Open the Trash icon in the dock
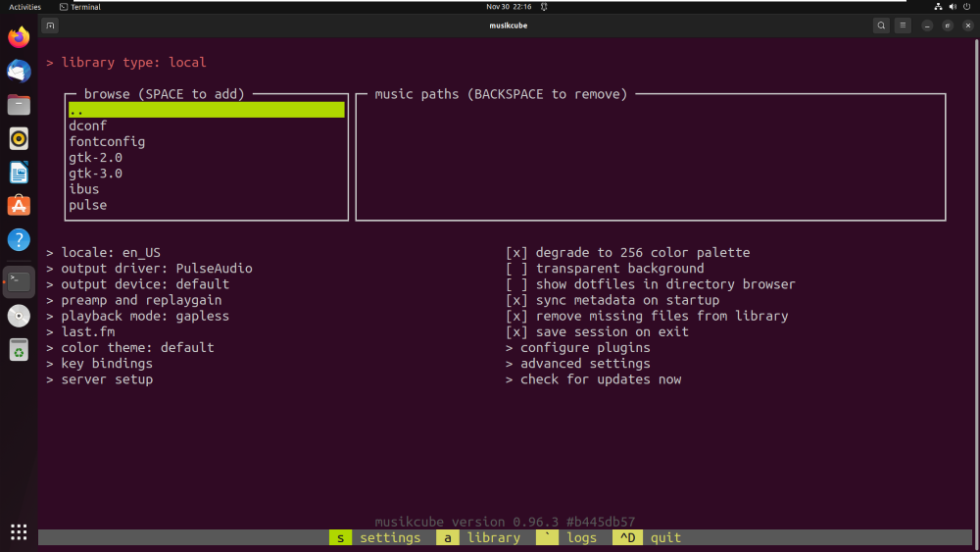Image resolution: width=980 pixels, height=552 pixels. pos(19,350)
